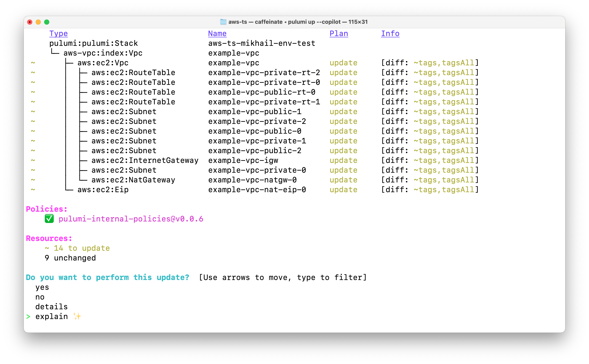
Task: Click the name example-vpc-public-rt-0
Action: pos(262,92)
